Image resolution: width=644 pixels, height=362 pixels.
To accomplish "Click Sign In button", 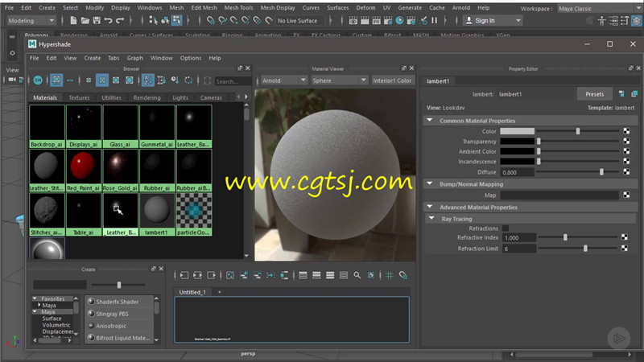I will tap(492, 21).
